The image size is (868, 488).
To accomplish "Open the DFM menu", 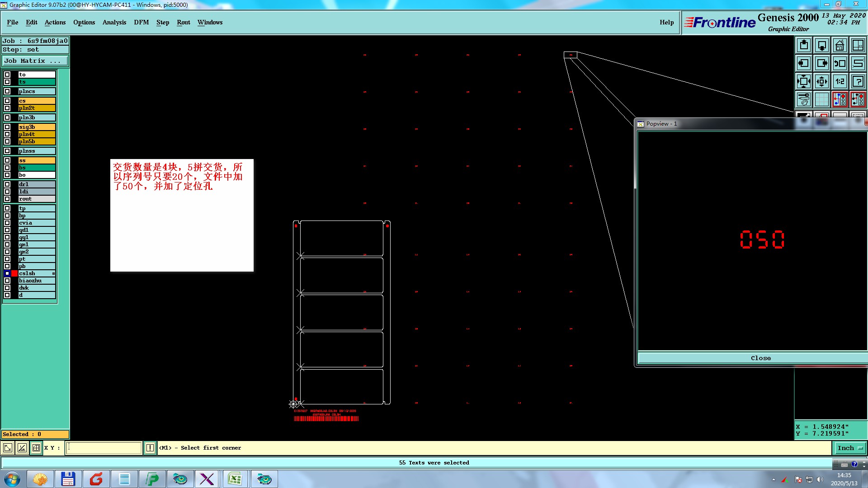I will [x=141, y=22].
